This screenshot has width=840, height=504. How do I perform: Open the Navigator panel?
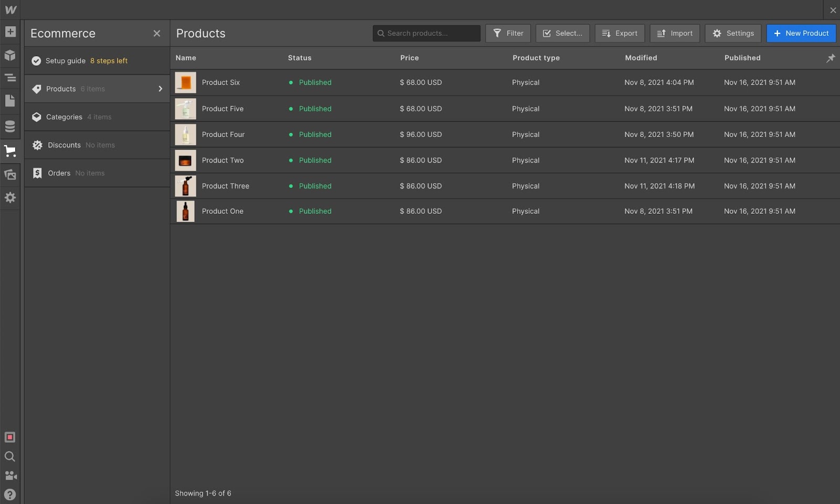pos(10,78)
